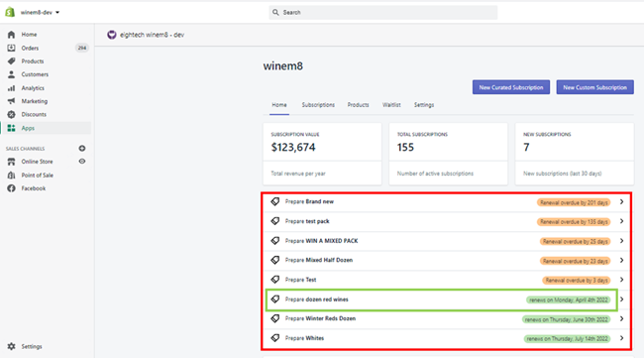The image size is (644, 358).
Task: Click renews on Monday, April 4th 2022 badge
Action: [569, 300]
